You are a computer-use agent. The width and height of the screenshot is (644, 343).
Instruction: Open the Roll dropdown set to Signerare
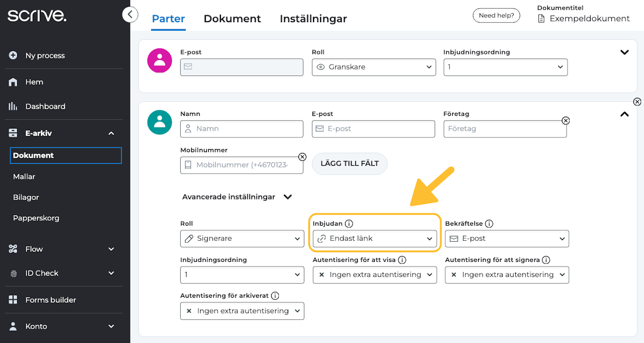[242, 239]
